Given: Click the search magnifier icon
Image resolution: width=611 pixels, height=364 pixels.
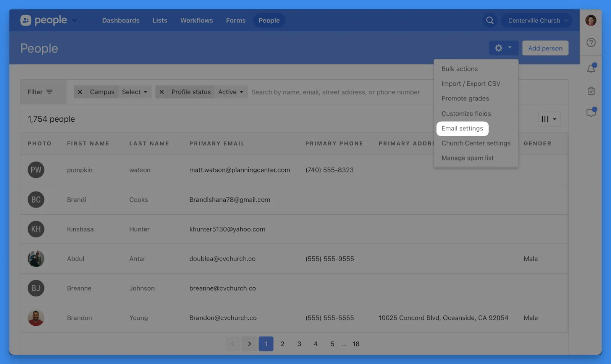Looking at the screenshot, I should (490, 21).
